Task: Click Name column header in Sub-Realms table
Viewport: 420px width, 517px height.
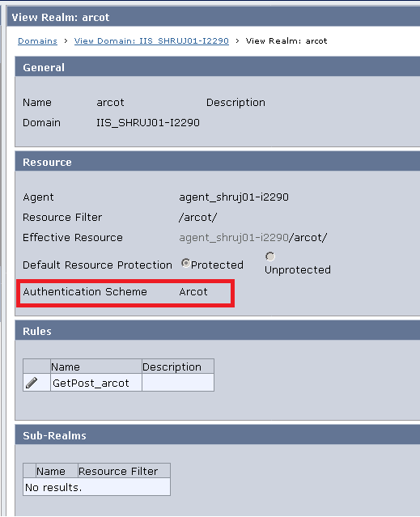Action: [57, 471]
